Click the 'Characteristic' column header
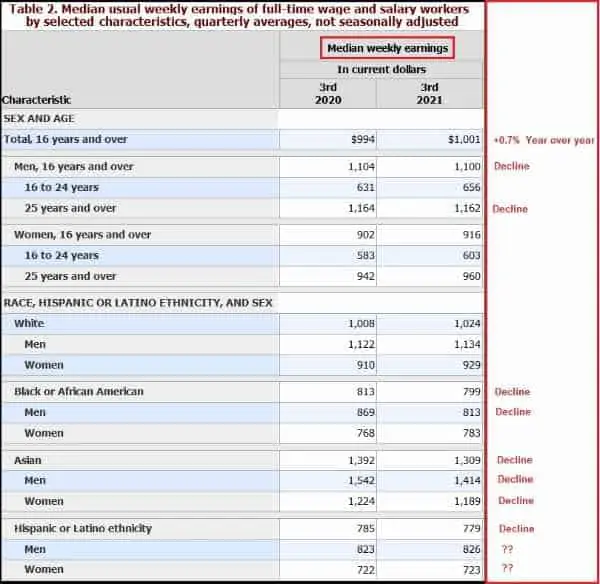600x584 pixels. [36, 100]
